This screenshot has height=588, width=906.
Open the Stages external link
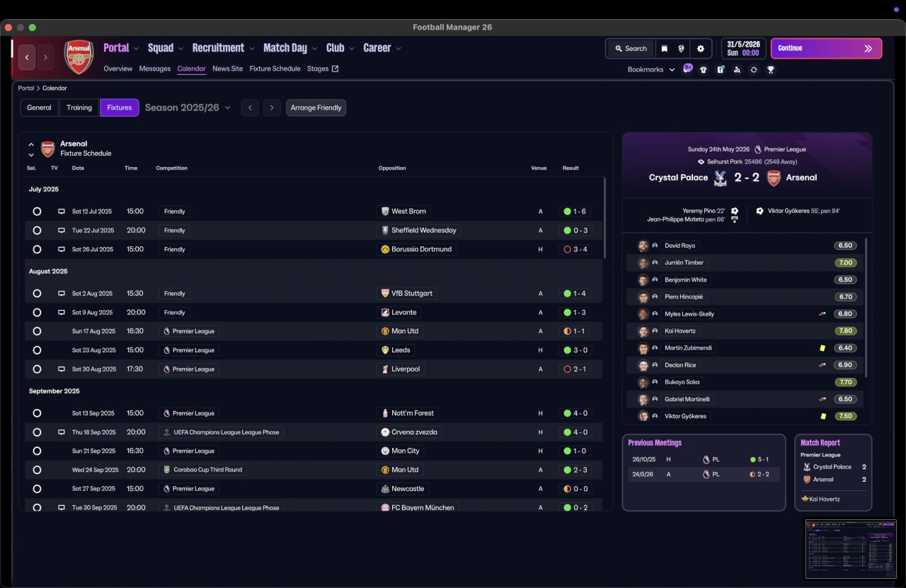tap(323, 69)
